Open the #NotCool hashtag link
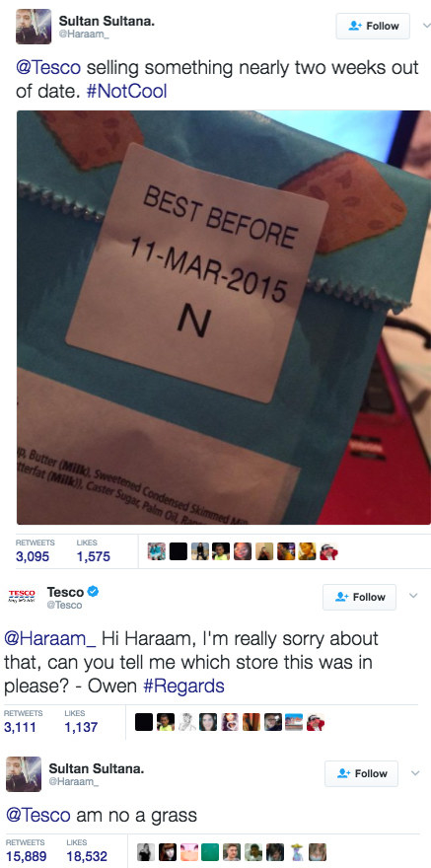431x868 pixels. point(126,90)
